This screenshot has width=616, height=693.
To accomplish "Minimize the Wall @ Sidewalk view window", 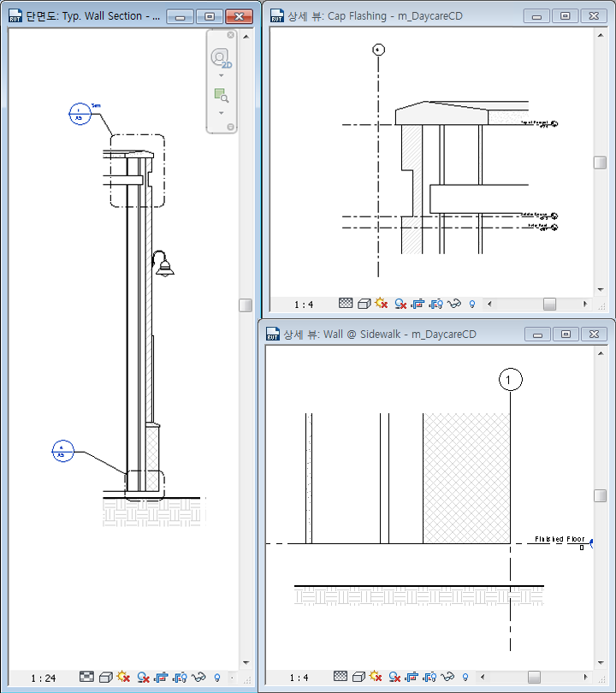I will tap(537, 335).
